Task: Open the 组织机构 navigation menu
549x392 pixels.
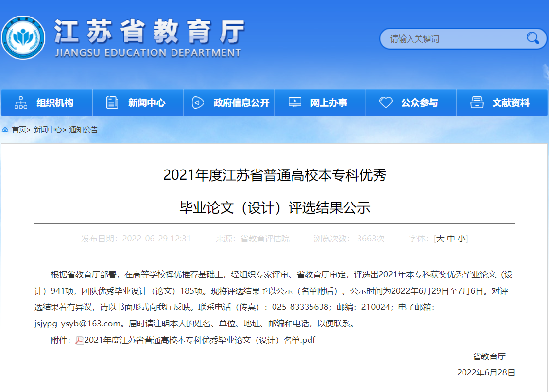Action: (x=55, y=103)
